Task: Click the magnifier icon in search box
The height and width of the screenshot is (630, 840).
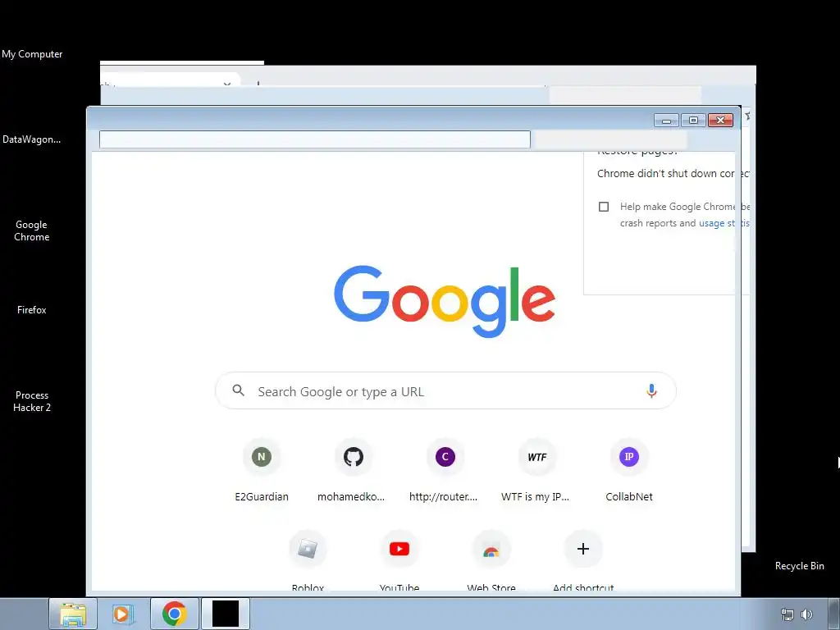Action: tap(239, 390)
